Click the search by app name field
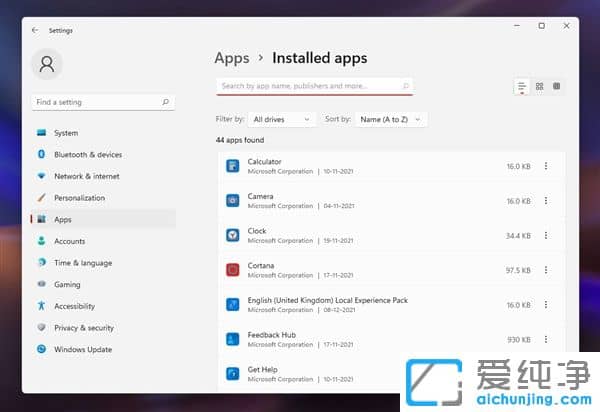Image resolution: width=600 pixels, height=412 pixels. tap(315, 86)
